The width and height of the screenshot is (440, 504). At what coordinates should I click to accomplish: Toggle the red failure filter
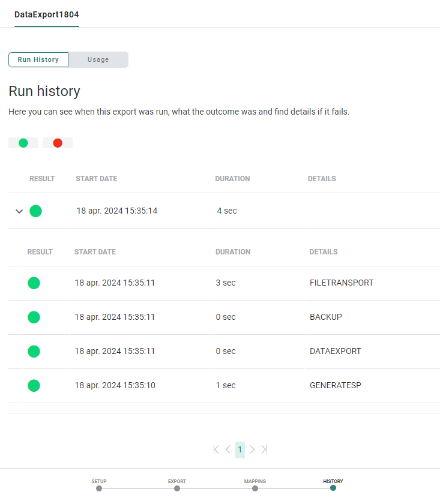click(x=58, y=143)
